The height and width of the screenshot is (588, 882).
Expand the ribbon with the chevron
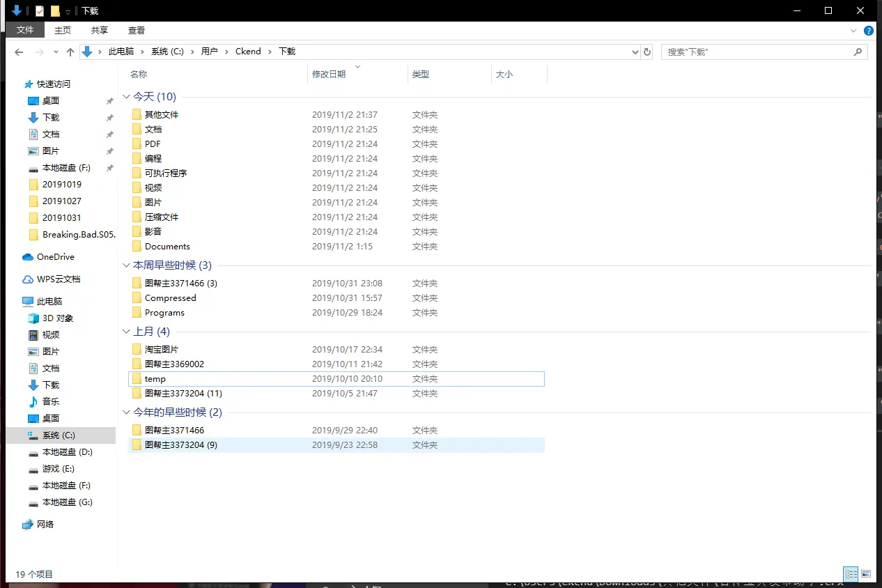tap(853, 31)
